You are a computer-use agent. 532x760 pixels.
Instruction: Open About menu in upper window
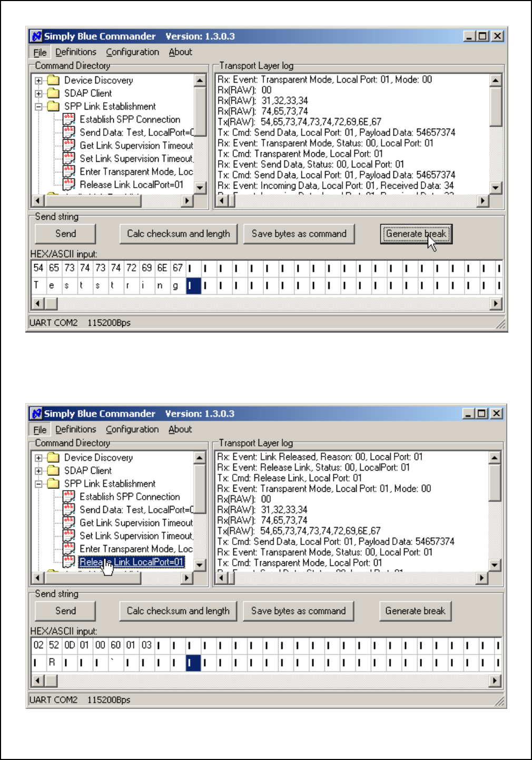(x=180, y=52)
